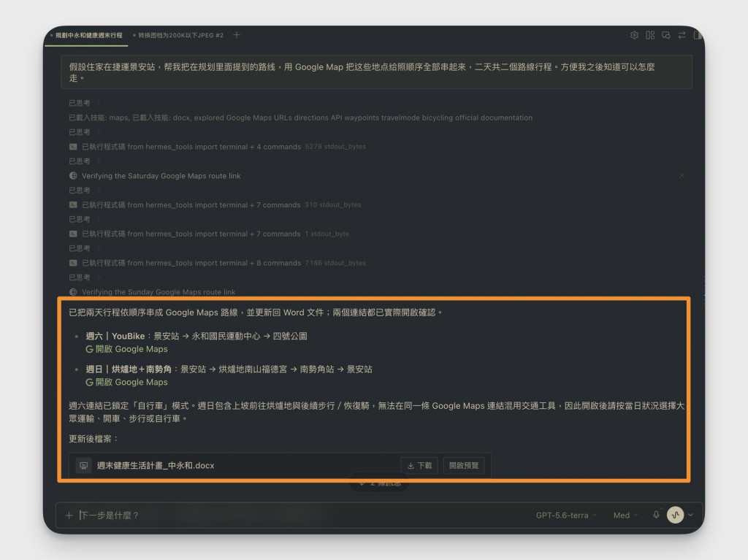Click the terminal icon of the 5278 stdout_bytes row

coord(73,147)
